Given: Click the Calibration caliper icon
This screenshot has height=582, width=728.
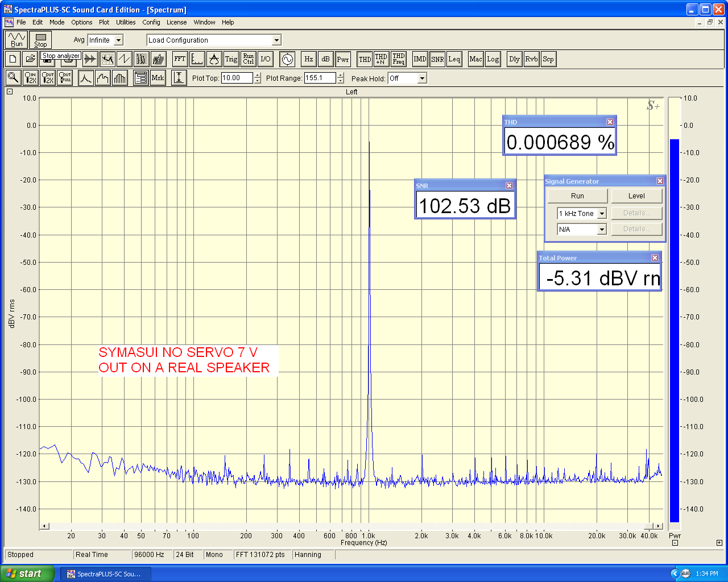Looking at the screenshot, I should [214, 59].
